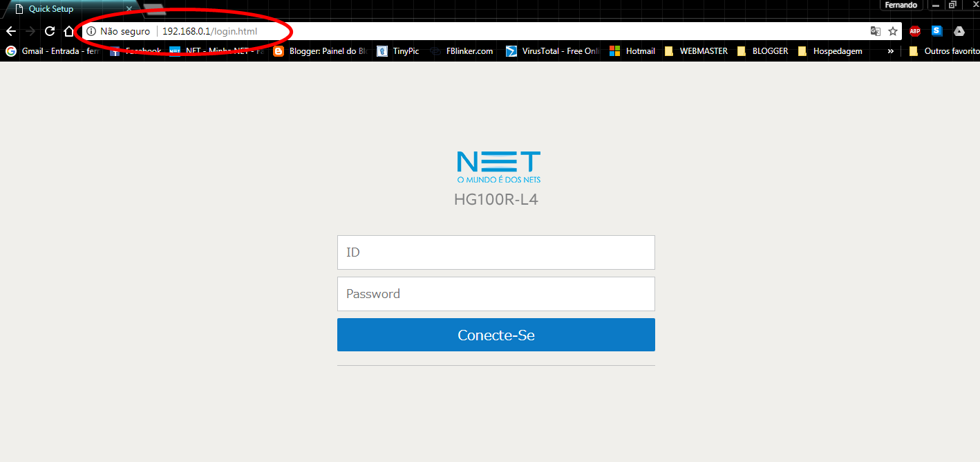Viewport: 980px width, 462px height.
Task: Go back to the previous page
Action: [10, 31]
